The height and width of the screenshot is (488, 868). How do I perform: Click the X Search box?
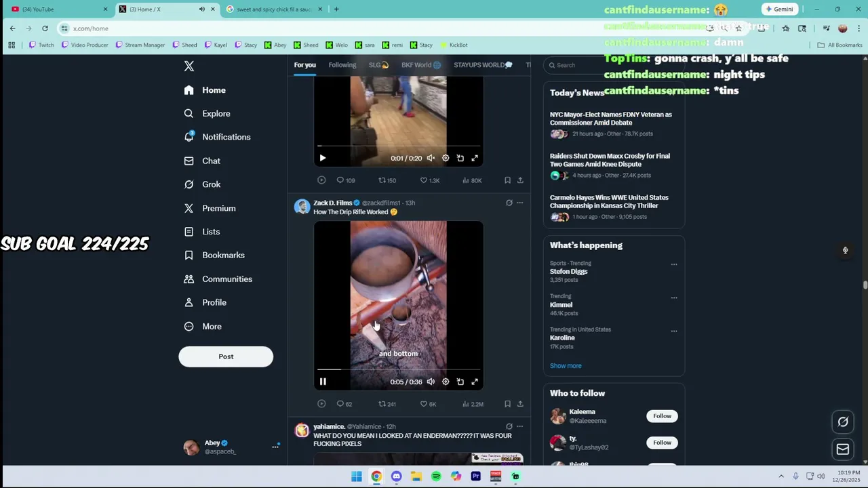(x=614, y=65)
